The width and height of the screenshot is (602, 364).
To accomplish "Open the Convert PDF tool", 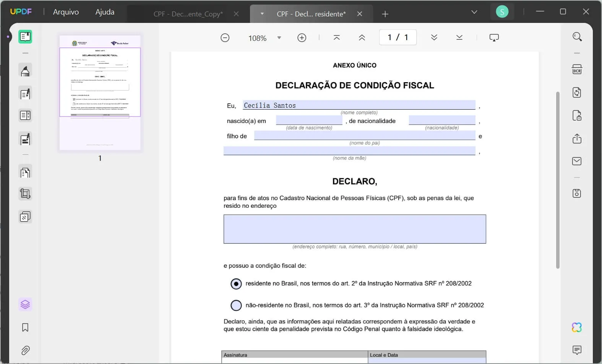I will click(577, 92).
